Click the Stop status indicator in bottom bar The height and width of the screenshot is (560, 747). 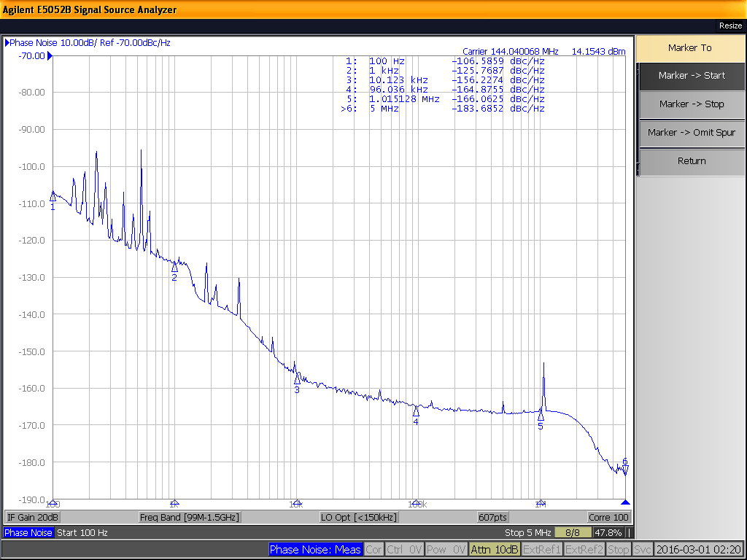point(619,550)
